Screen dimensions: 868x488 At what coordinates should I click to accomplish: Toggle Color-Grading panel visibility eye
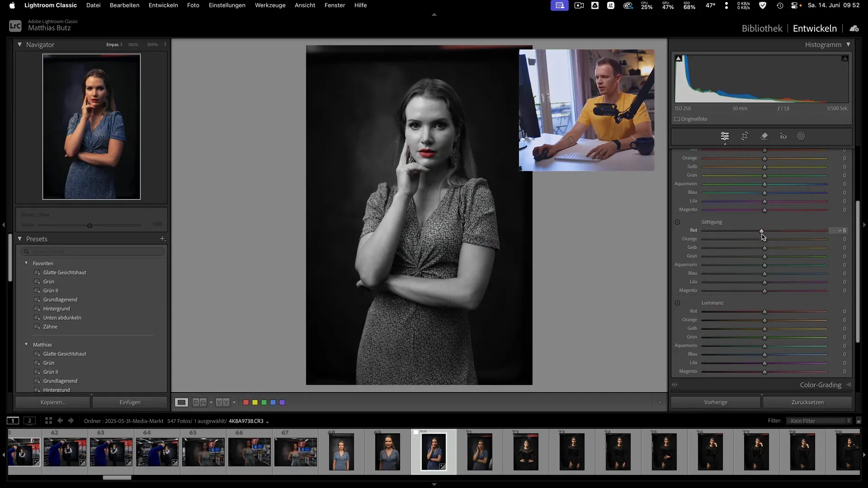point(675,385)
